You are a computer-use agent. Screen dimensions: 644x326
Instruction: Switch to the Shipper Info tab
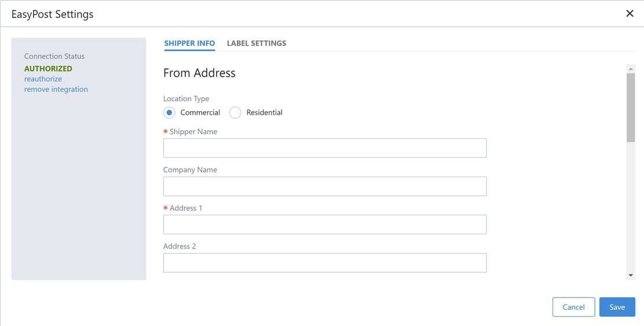(189, 43)
